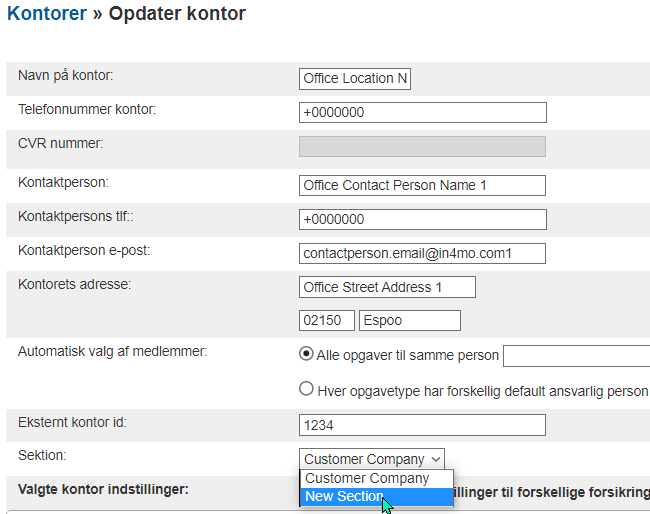Choose 'Hver opgavetype har forskellig' radio option
This screenshot has height=514, width=650.
pyautogui.click(x=308, y=390)
